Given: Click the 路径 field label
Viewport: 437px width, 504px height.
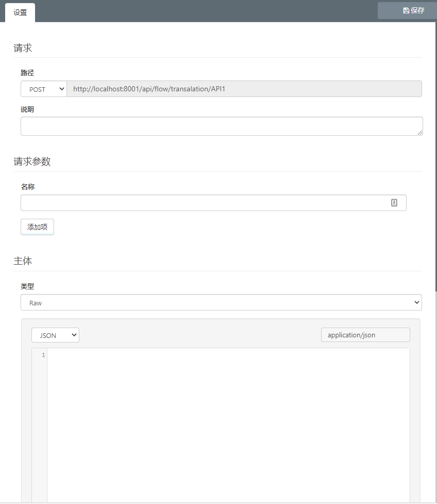Looking at the screenshot, I should pyautogui.click(x=27, y=73).
